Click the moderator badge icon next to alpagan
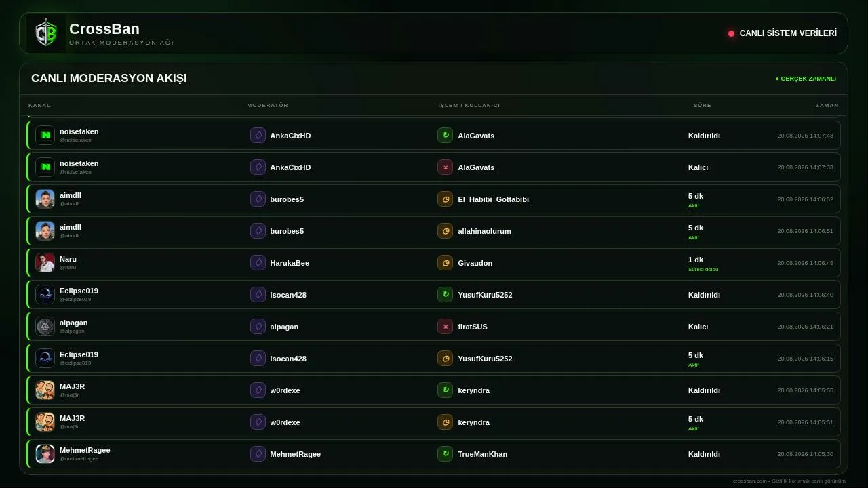This screenshot has width=868, height=488. pyautogui.click(x=258, y=327)
